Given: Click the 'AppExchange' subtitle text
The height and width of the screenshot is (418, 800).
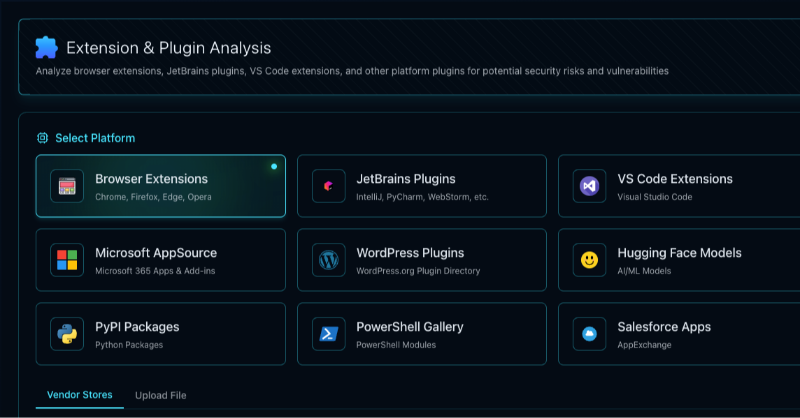Looking at the screenshot, I should pos(644,345).
